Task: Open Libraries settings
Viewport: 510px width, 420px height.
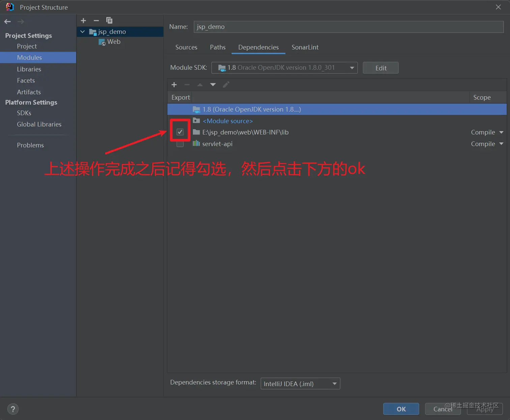Action: tap(29, 69)
